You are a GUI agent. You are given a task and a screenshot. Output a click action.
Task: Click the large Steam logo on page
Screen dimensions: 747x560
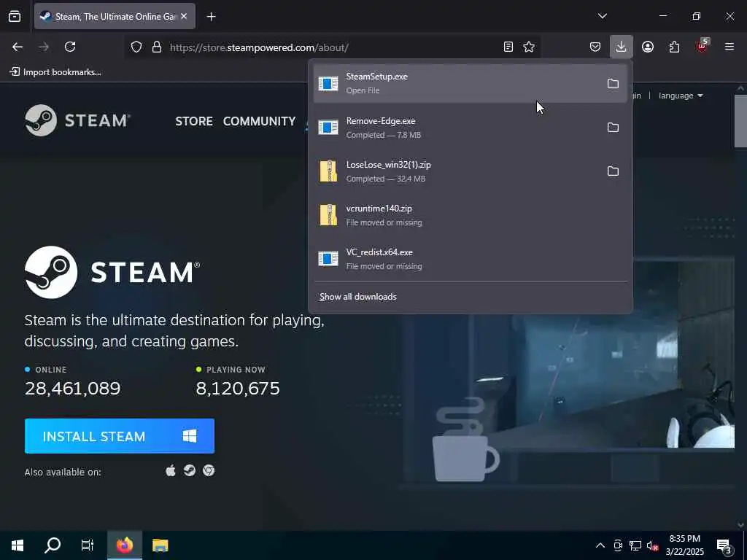(x=112, y=273)
